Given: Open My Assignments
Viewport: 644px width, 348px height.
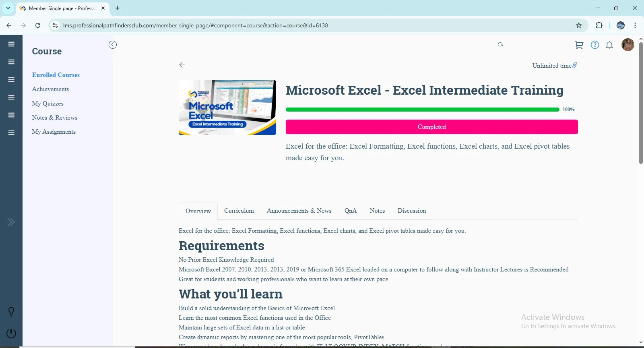Looking at the screenshot, I should point(54,132).
